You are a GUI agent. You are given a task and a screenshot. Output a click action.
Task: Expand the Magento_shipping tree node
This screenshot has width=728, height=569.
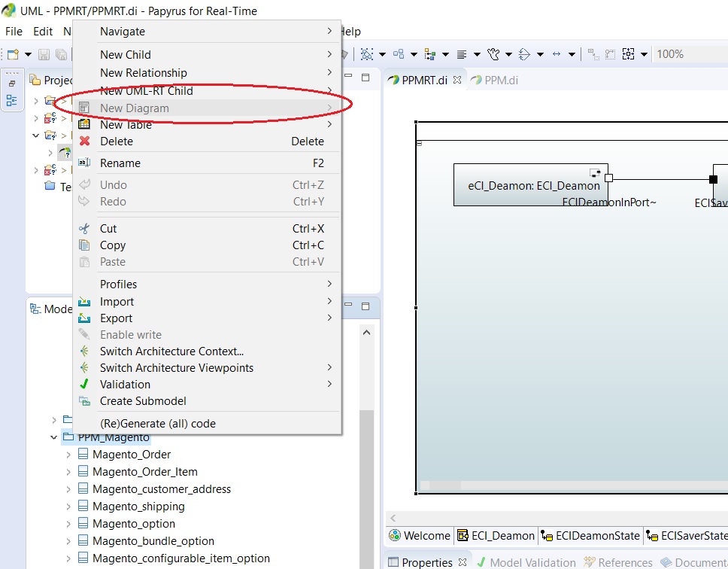[68, 507]
